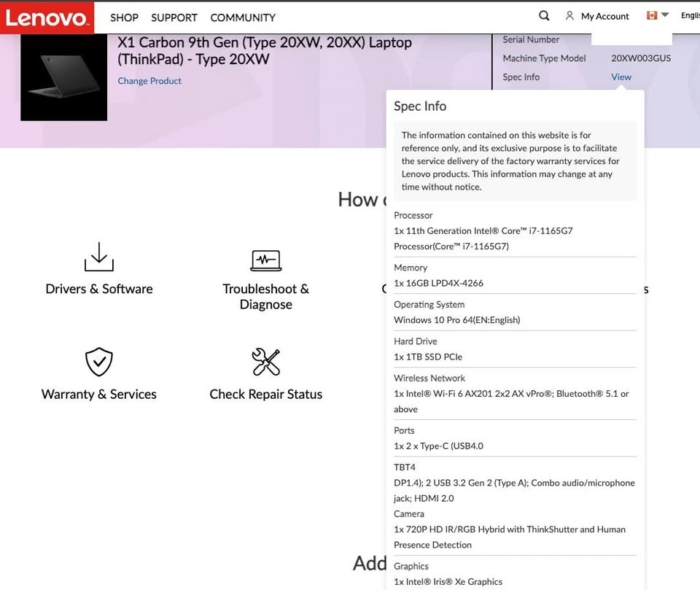
Task: Click the Drivers & Software download icon
Action: pos(98,257)
